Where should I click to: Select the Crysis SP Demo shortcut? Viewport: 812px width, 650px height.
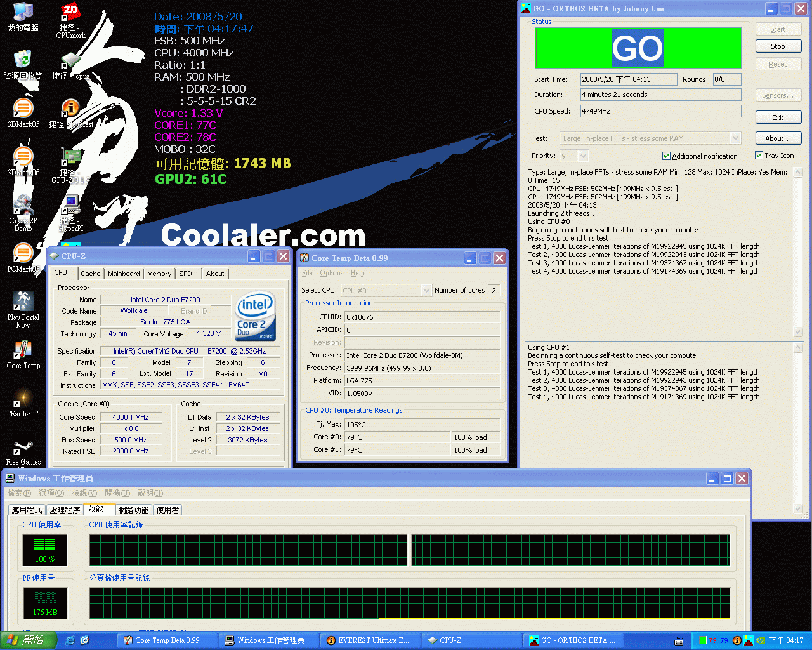click(x=23, y=213)
